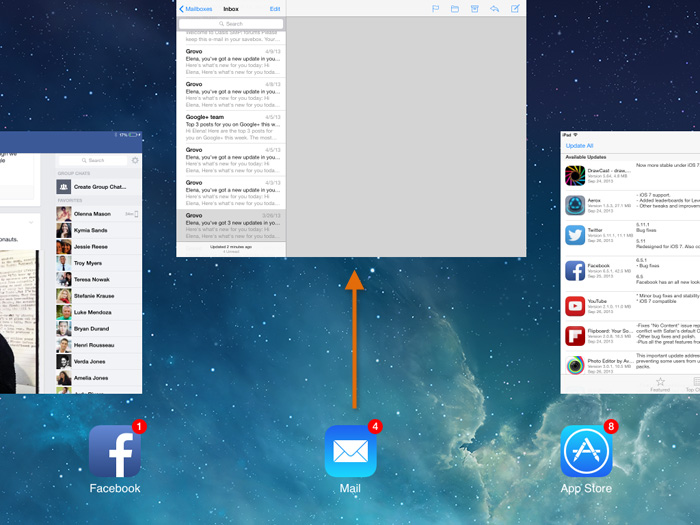Chat with Amelia Jones in Facebook
Viewport: 700px width, 525px height.
pyautogui.click(x=99, y=378)
